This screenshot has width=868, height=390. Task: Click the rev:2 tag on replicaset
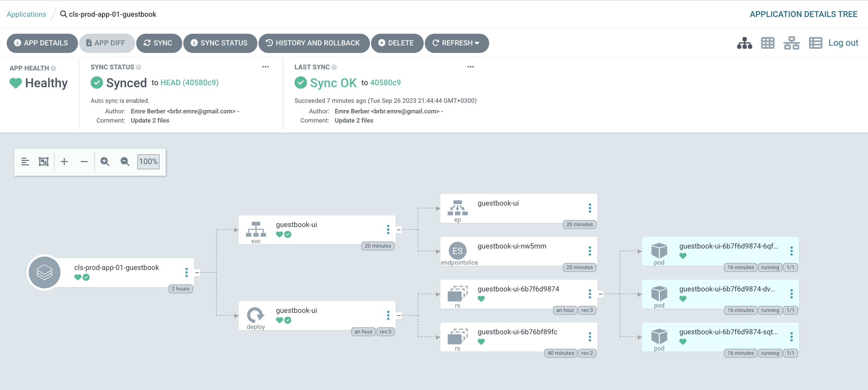pos(587,353)
